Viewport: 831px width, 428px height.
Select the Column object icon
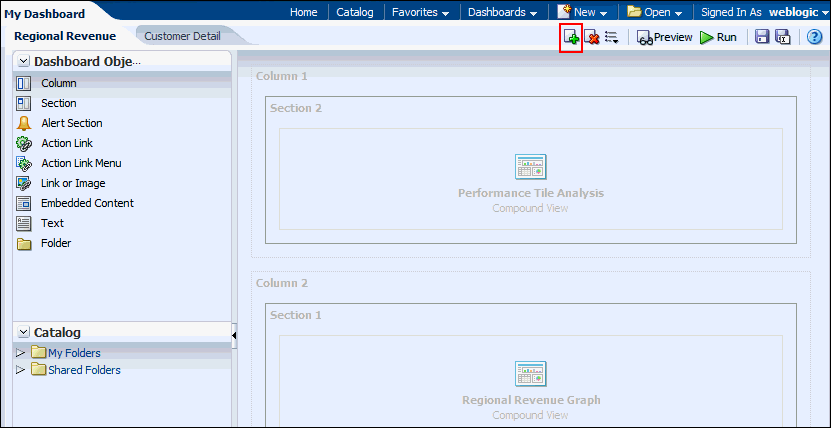[24, 83]
